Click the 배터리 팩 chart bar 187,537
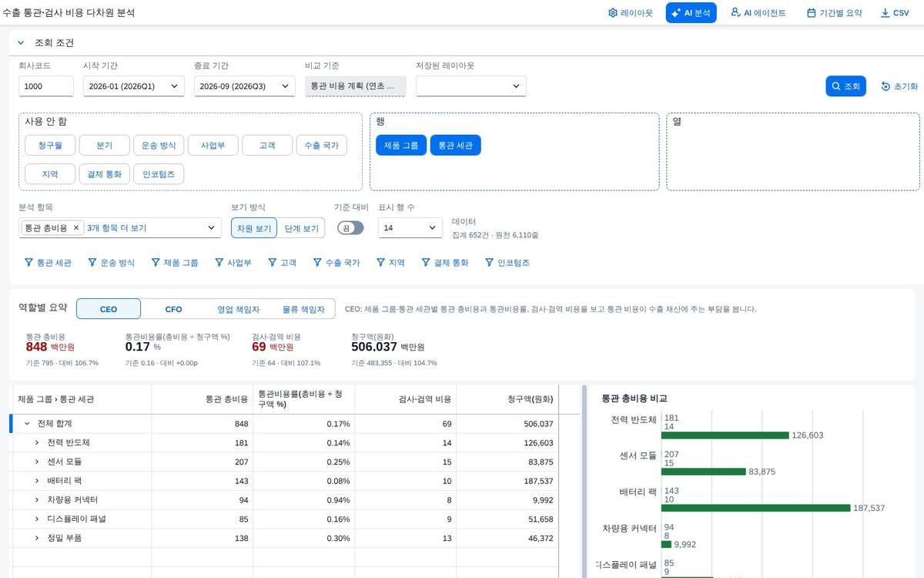924x578 pixels. [x=755, y=508]
